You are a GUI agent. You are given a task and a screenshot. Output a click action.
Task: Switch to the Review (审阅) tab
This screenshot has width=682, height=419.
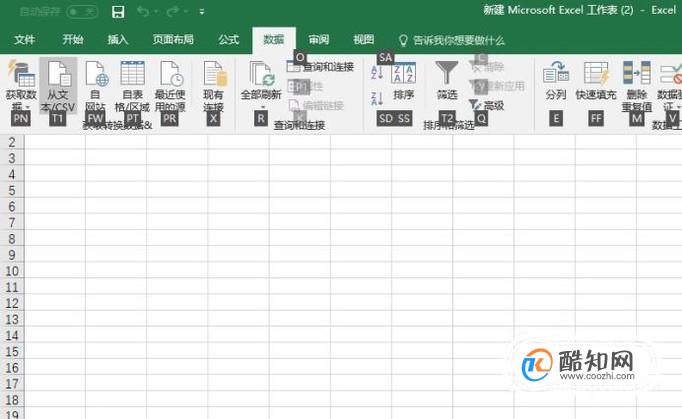coord(319,40)
